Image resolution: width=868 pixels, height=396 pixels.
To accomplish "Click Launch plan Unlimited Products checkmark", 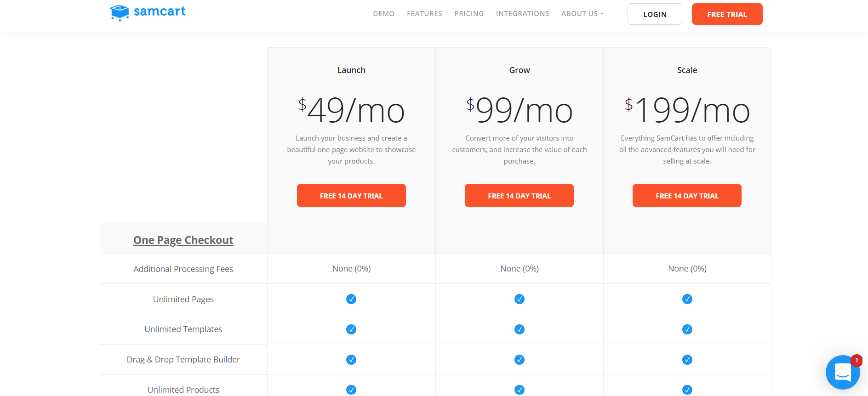I will (351, 390).
